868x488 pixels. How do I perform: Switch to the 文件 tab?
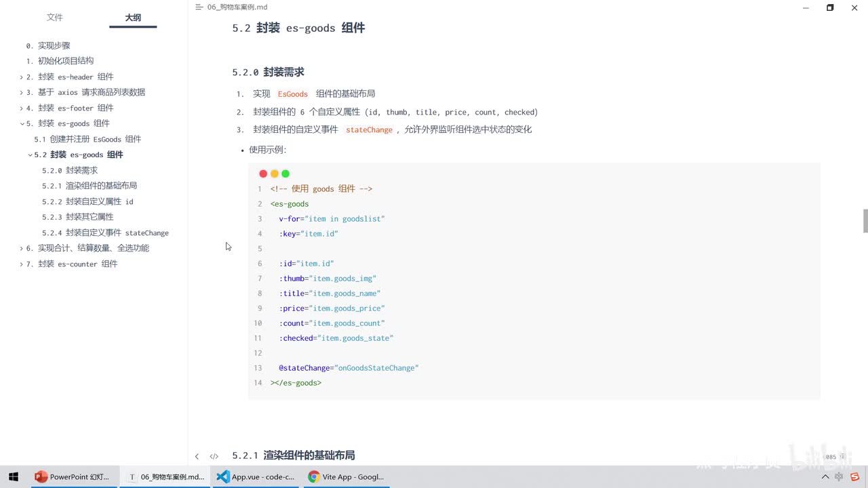pos(55,18)
